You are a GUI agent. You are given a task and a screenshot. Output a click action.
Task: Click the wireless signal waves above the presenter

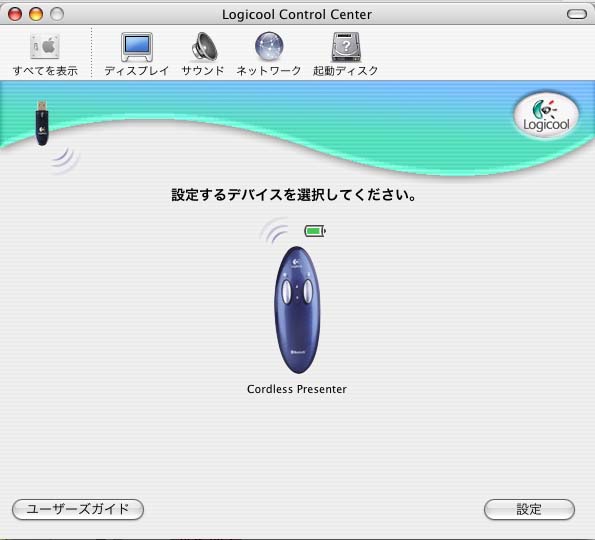(x=275, y=231)
